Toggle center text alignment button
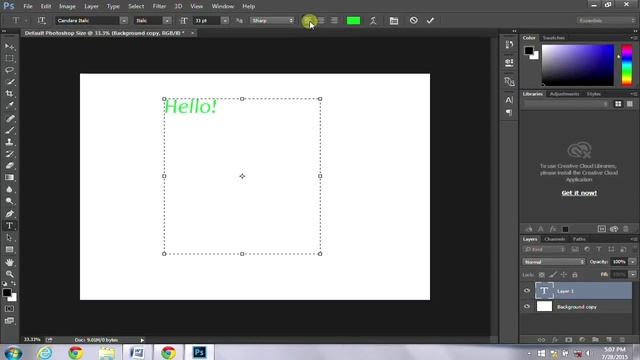The image size is (640, 360). point(321,20)
